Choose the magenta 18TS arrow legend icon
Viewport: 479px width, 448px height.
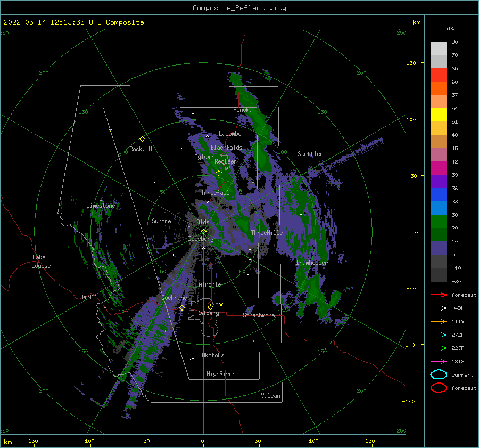coord(439,362)
